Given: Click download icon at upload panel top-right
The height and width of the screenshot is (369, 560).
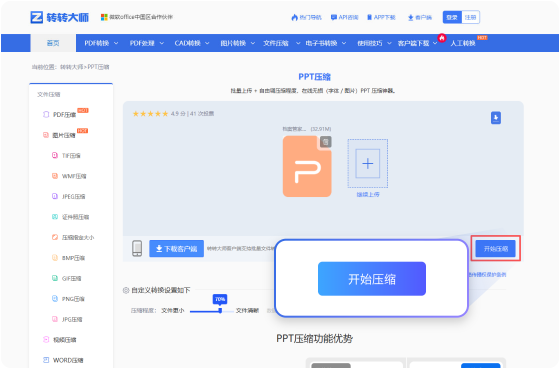Looking at the screenshot, I should coord(496,118).
